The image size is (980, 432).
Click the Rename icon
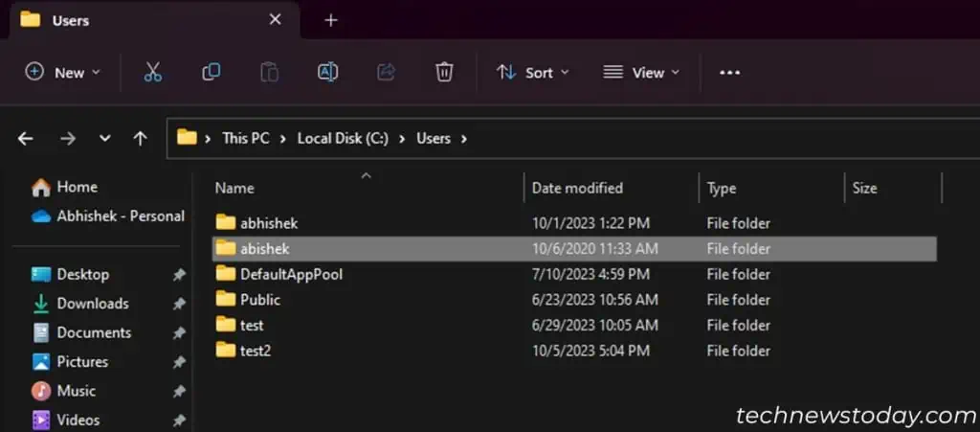327,73
